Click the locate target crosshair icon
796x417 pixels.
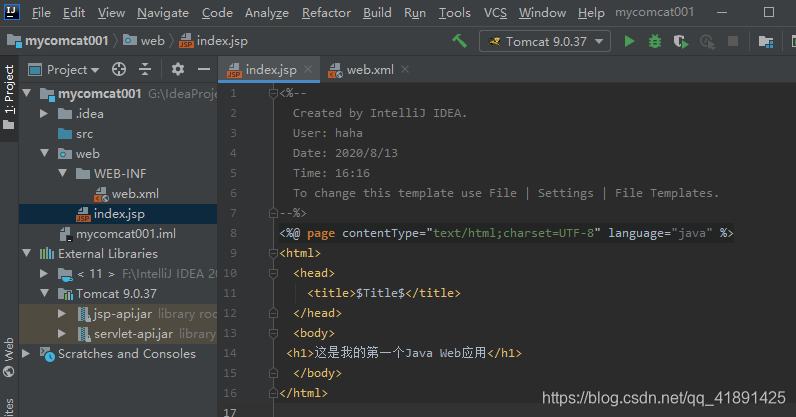click(119, 70)
